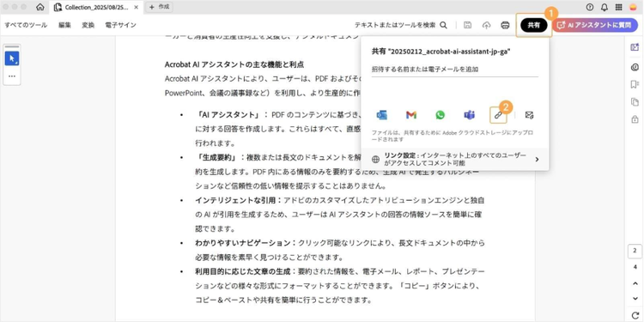Screen dimensions: 644x322
Task: Click the invite name or email field
Action: [x=454, y=70]
